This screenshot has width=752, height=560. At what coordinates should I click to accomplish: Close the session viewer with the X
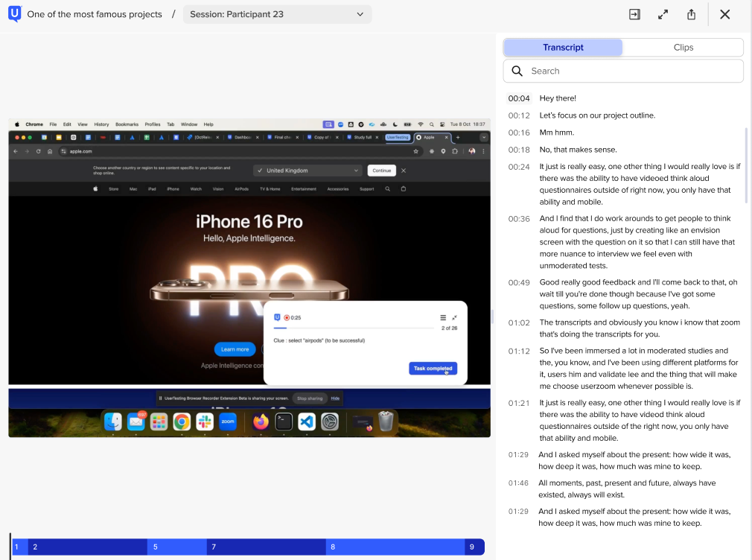point(724,14)
